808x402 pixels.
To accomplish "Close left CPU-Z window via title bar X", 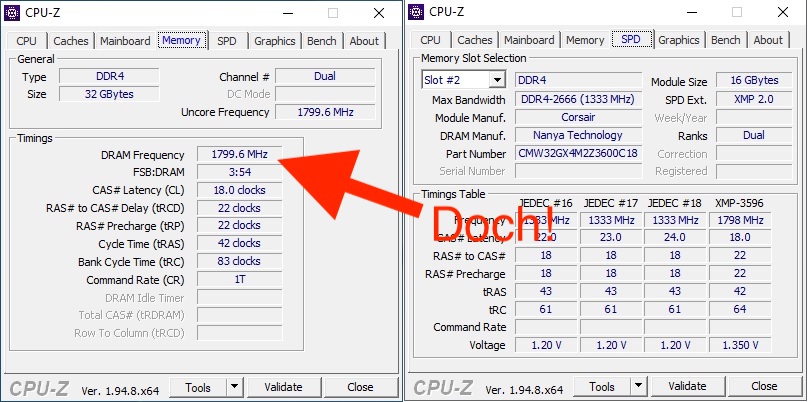I will [x=379, y=13].
